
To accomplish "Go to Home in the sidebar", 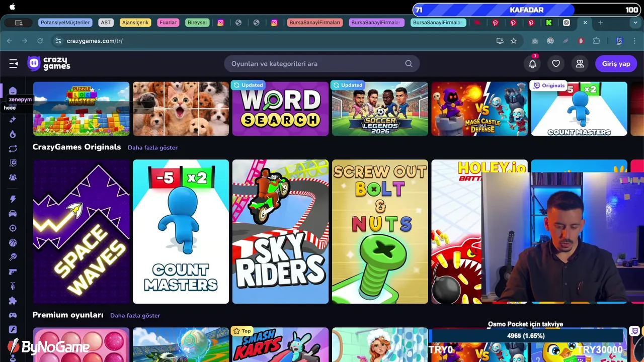I will pos(13,91).
